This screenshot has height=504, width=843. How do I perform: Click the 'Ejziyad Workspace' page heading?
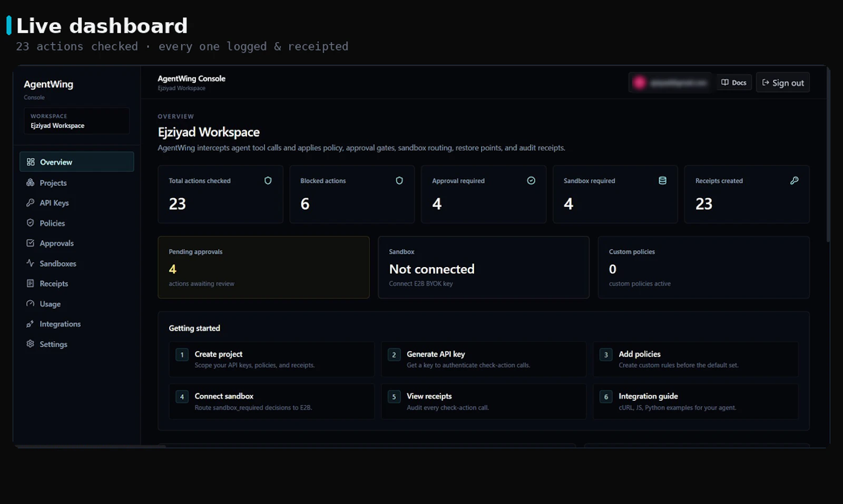209,132
